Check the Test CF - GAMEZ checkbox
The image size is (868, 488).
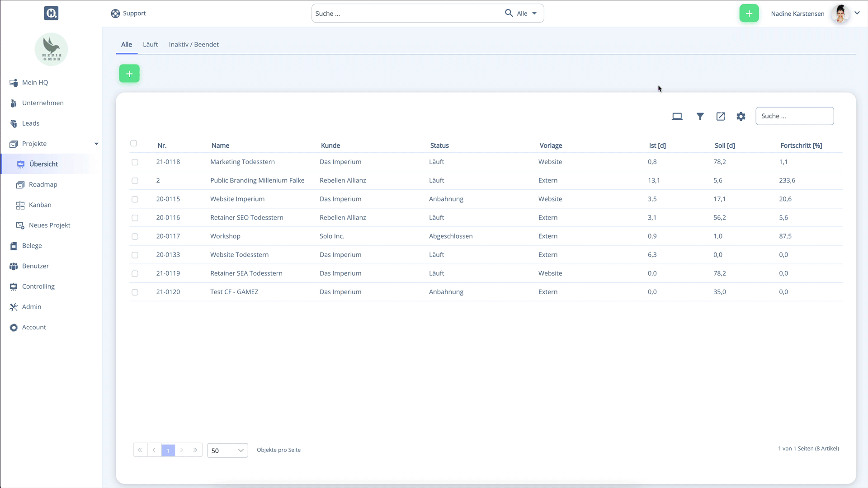[135, 292]
